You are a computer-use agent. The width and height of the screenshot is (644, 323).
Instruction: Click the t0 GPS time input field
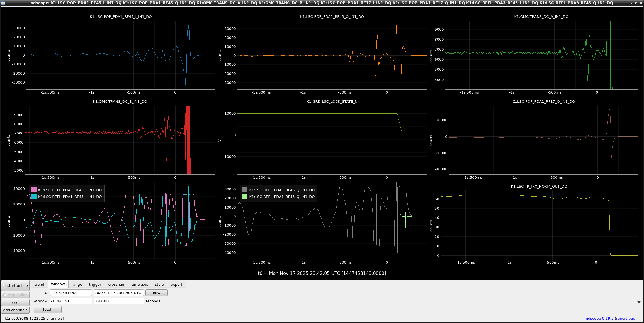coord(71,293)
